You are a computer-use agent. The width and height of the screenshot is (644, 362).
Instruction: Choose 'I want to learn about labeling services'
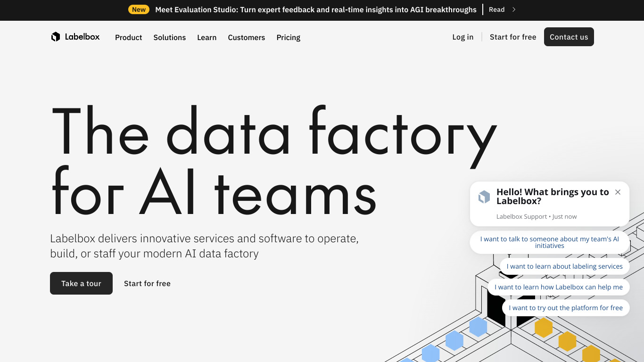(565, 266)
